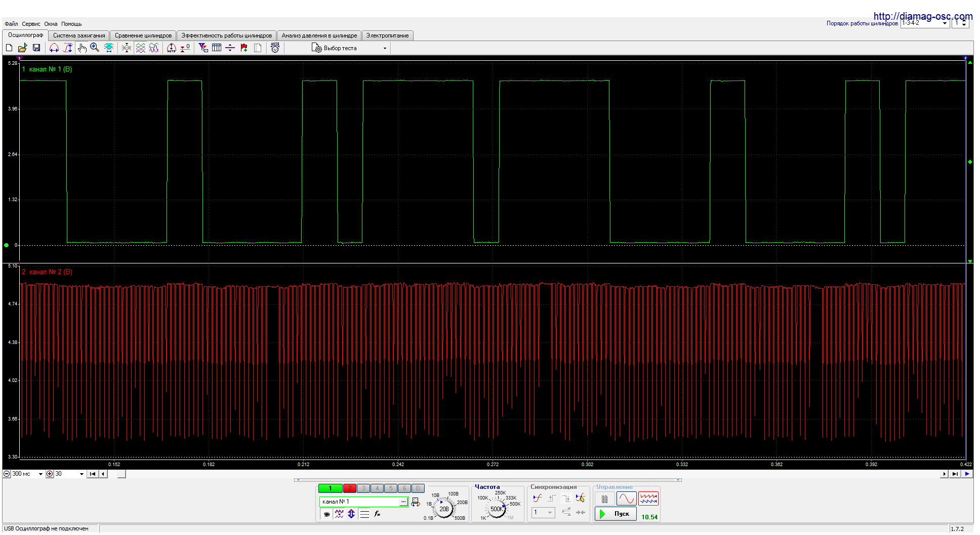Open the checklist document icon
Screen dimensions: 980x535
[258, 48]
